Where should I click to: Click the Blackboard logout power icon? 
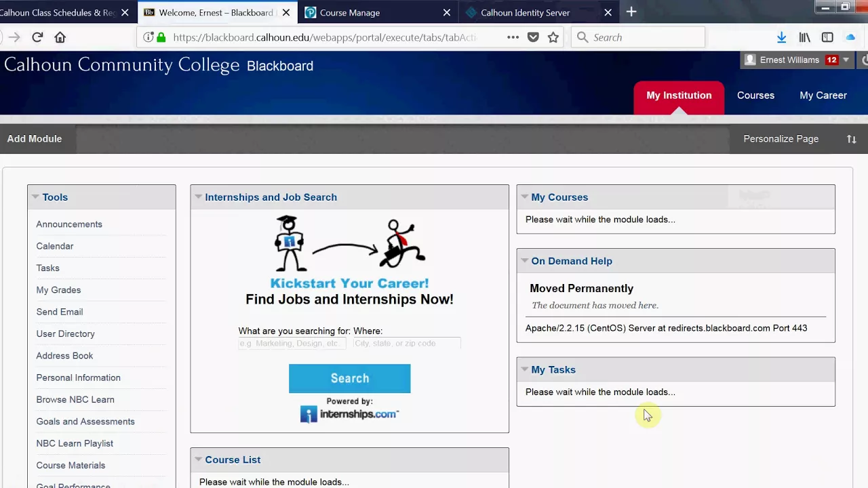coord(864,60)
